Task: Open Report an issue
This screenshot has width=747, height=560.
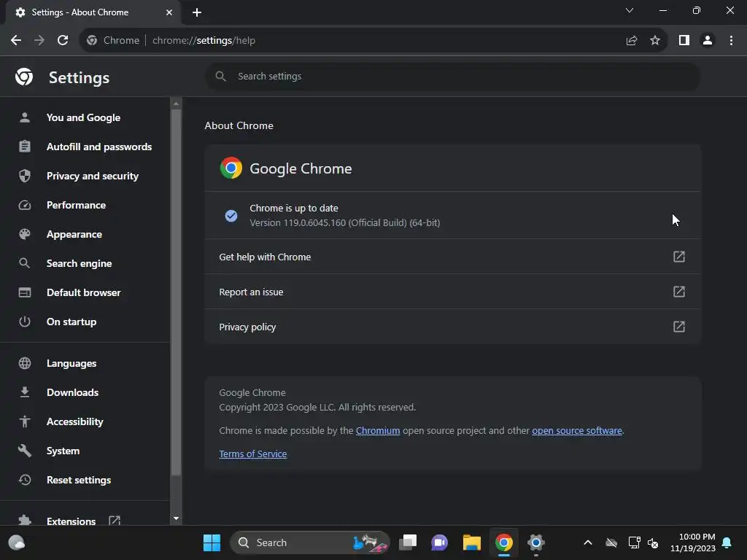Action: coord(452,292)
